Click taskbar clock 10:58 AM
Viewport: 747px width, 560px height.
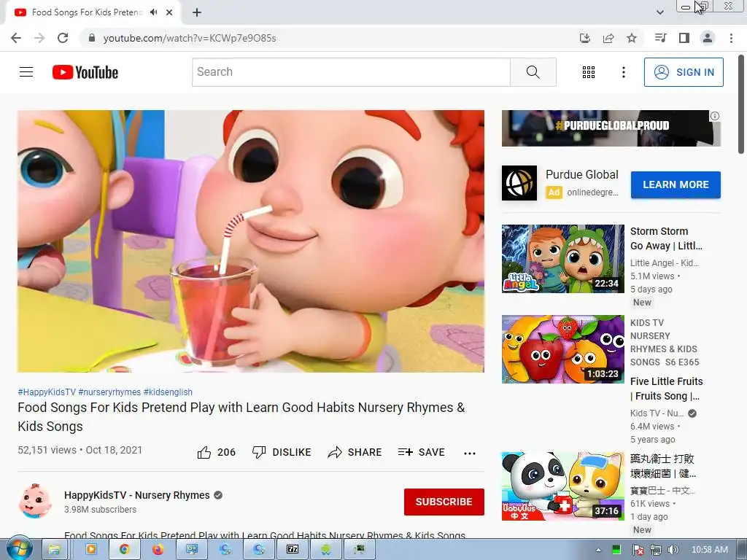(x=709, y=550)
